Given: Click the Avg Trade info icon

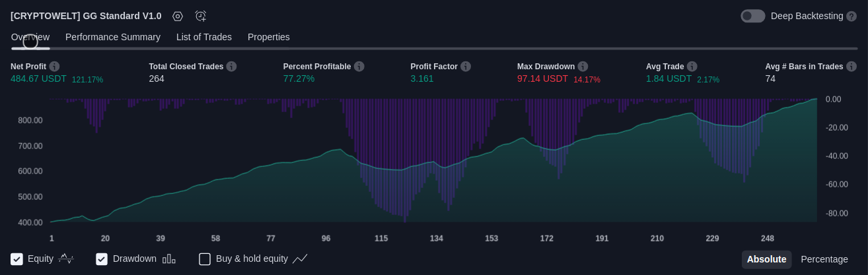Looking at the screenshot, I should point(692,67).
